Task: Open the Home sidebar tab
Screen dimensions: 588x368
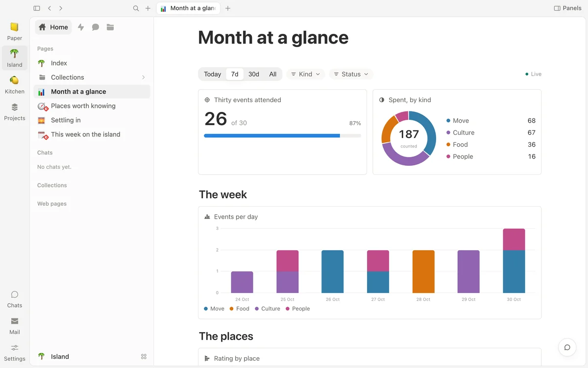Action: 53,27
